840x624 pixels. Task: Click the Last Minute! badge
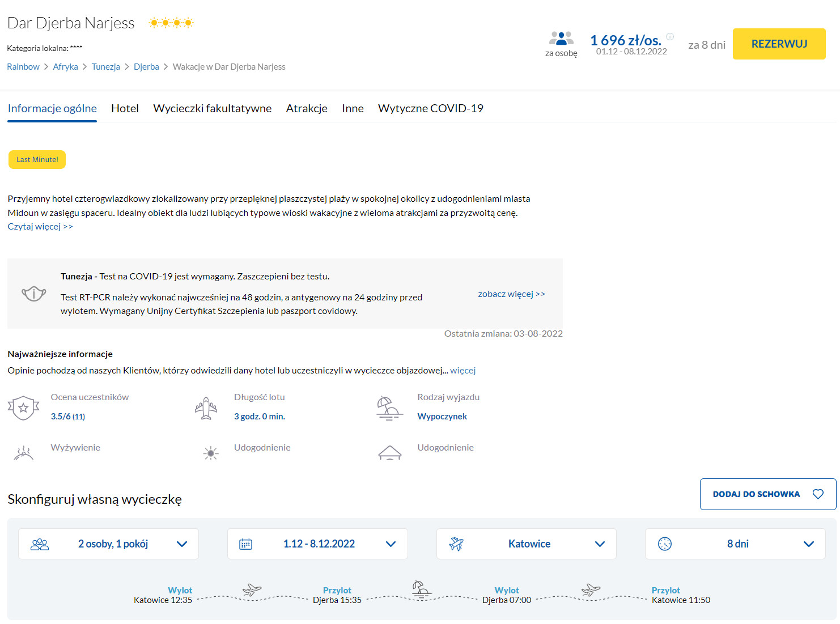point(37,160)
